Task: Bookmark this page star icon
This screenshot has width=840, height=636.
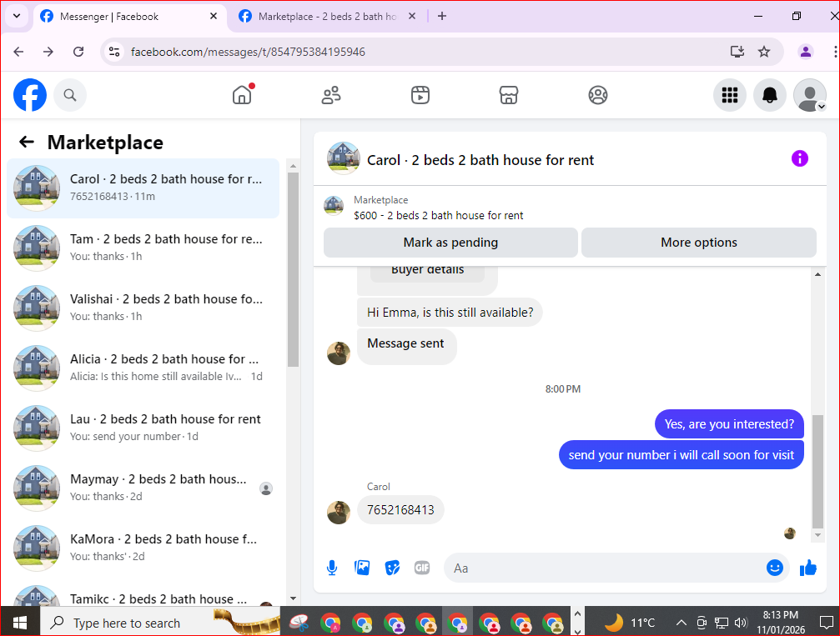Action: tap(764, 52)
